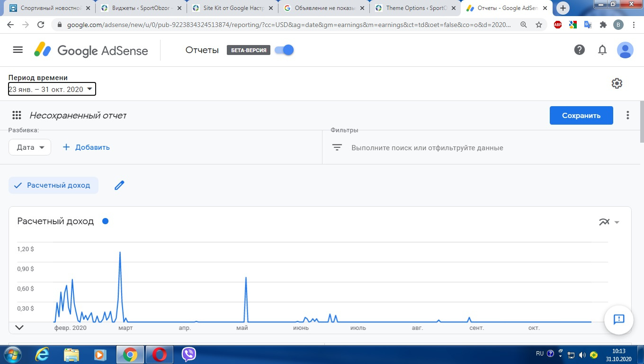Close the Отчеты - Google AdSense tab
Screen dimensions: 644x364
tap(545, 8)
